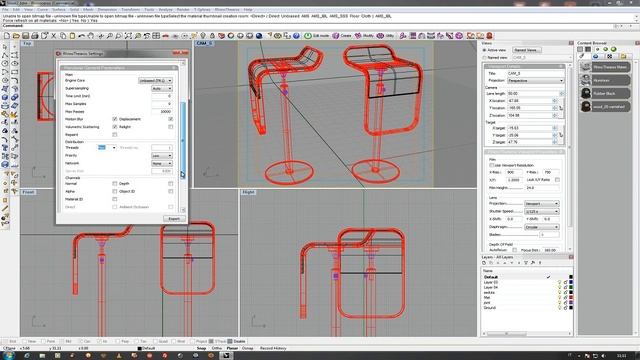Select the Circle tool in left toolbar
The image size is (640, 360).
(5, 64)
